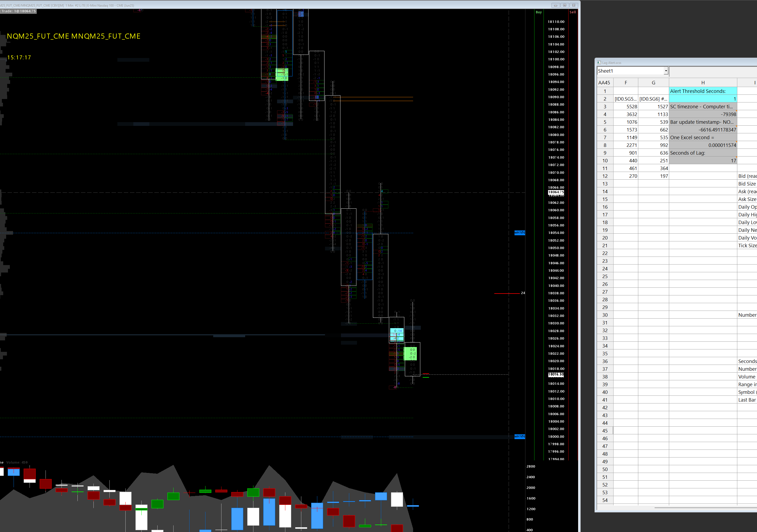Click the Seconds of Lag value 17

703,161
